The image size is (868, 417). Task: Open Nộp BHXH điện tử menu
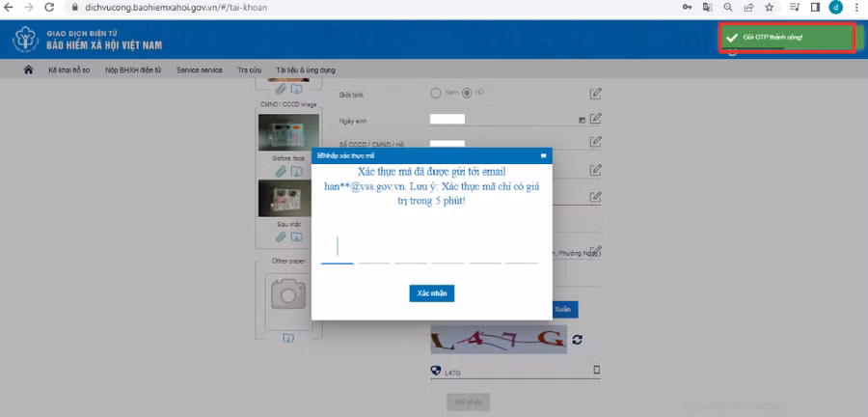point(133,70)
